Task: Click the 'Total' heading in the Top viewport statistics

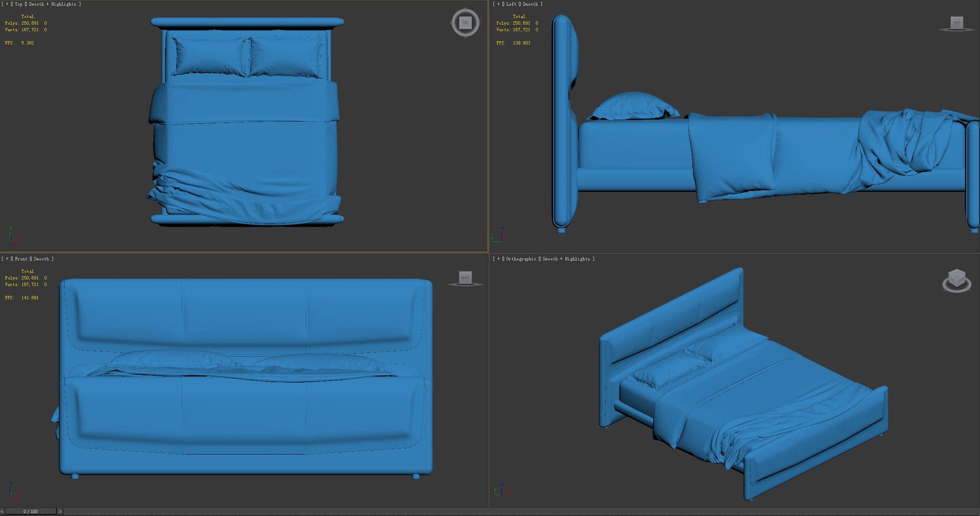Action: (x=28, y=16)
